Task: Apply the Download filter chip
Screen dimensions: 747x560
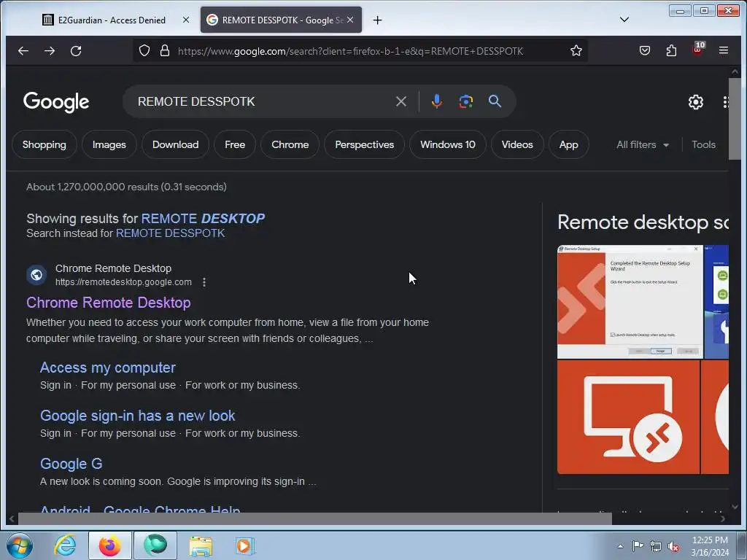Action: point(175,144)
